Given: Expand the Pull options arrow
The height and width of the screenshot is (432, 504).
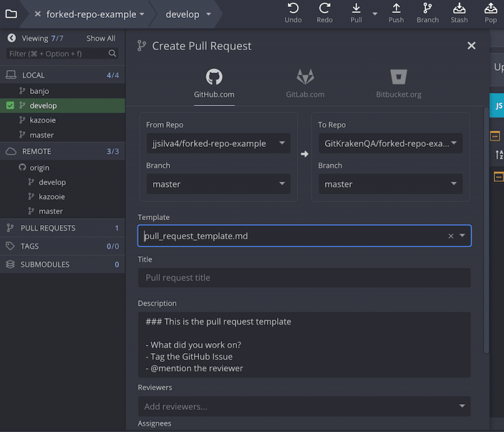Looking at the screenshot, I should [x=374, y=13].
